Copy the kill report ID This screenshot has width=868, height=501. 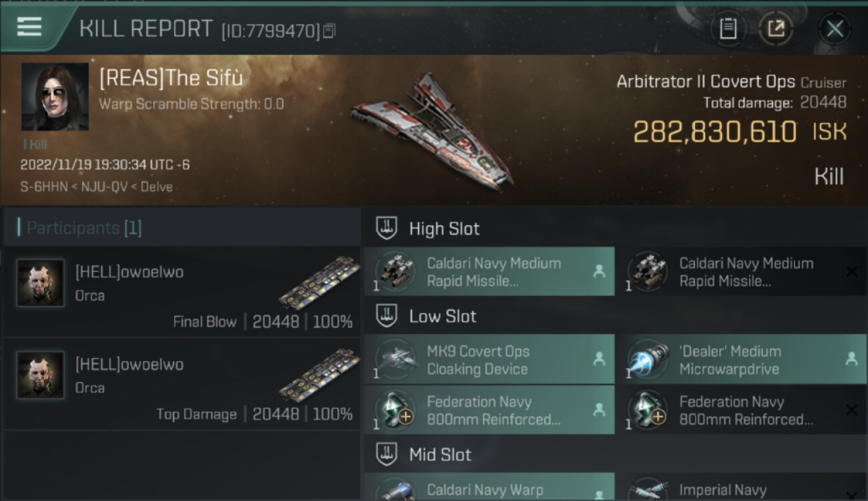(329, 31)
